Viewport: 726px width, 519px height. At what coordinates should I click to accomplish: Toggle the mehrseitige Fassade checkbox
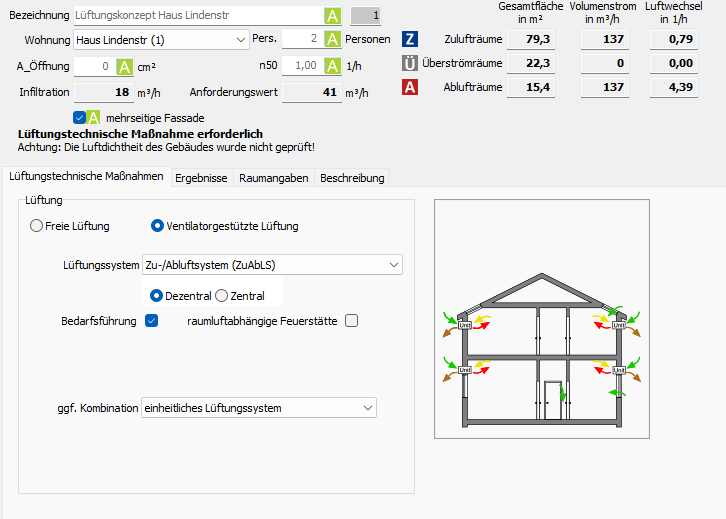click(x=79, y=117)
